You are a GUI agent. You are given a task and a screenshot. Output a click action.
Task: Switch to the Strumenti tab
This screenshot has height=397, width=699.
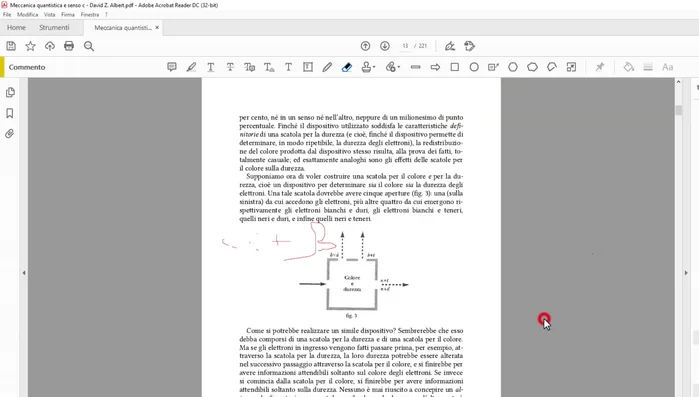coord(54,28)
